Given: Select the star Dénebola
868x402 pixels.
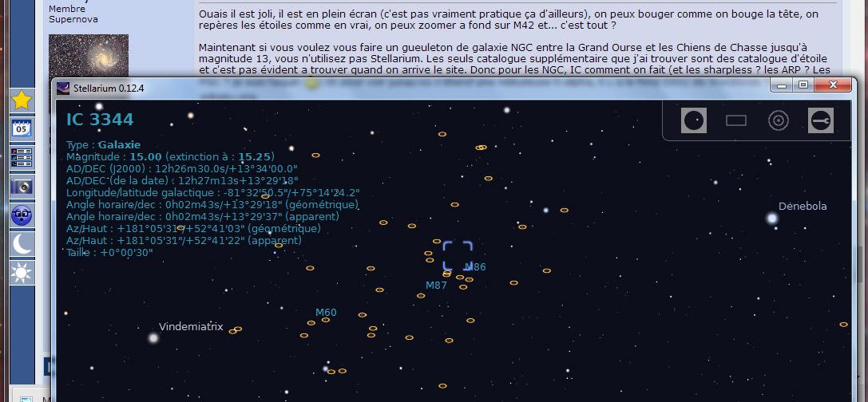Looking at the screenshot, I should coord(771,219).
